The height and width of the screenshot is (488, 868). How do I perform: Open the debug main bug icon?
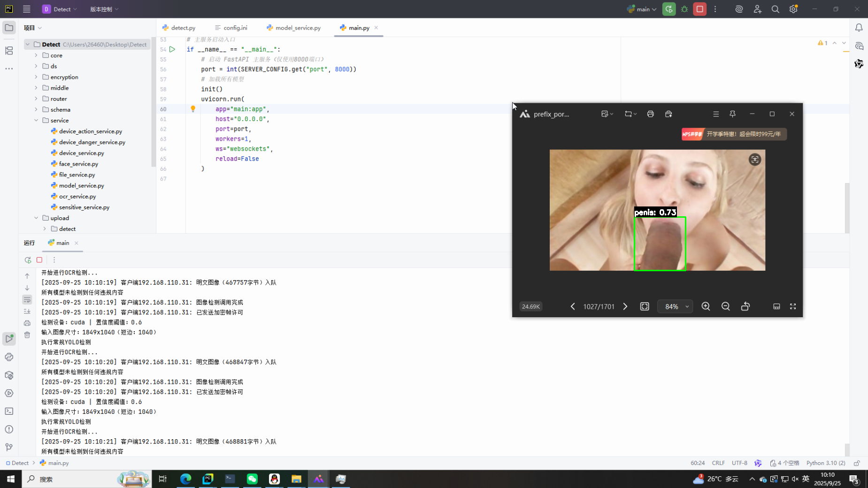684,9
